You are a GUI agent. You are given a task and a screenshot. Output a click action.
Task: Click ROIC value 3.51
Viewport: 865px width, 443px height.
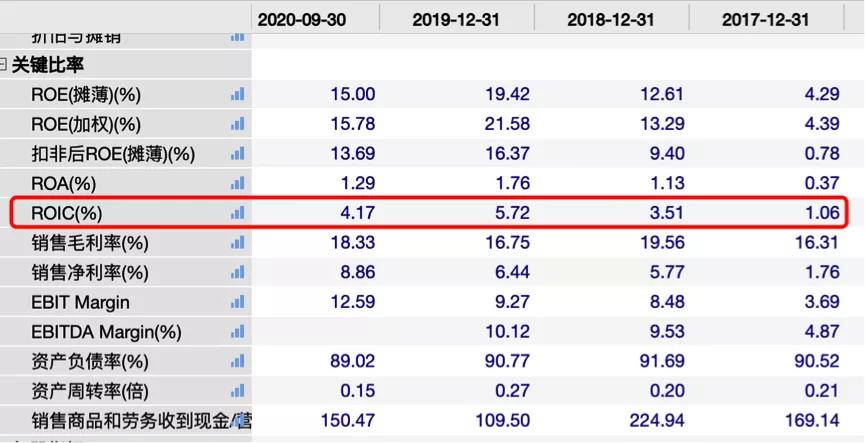[667, 212]
